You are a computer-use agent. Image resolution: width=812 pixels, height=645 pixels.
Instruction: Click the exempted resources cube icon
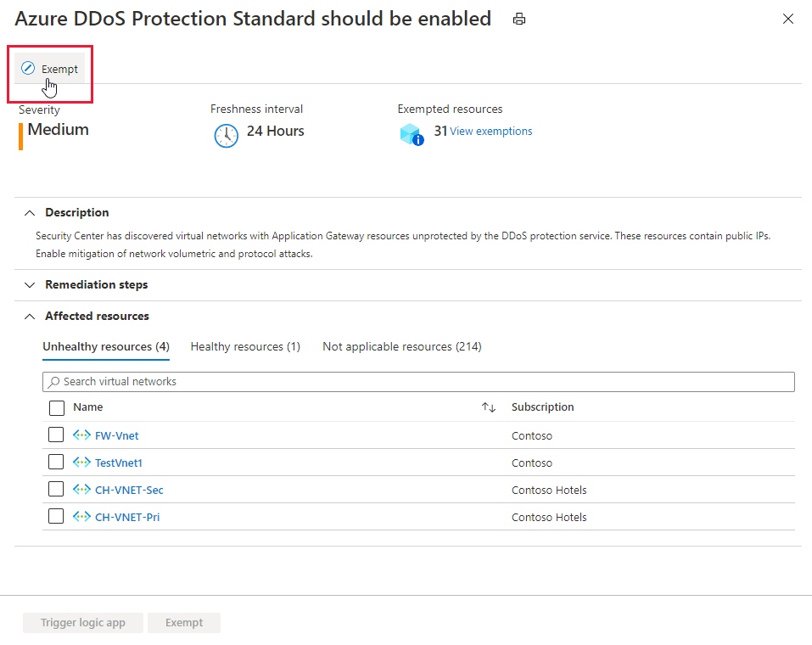pyautogui.click(x=411, y=134)
